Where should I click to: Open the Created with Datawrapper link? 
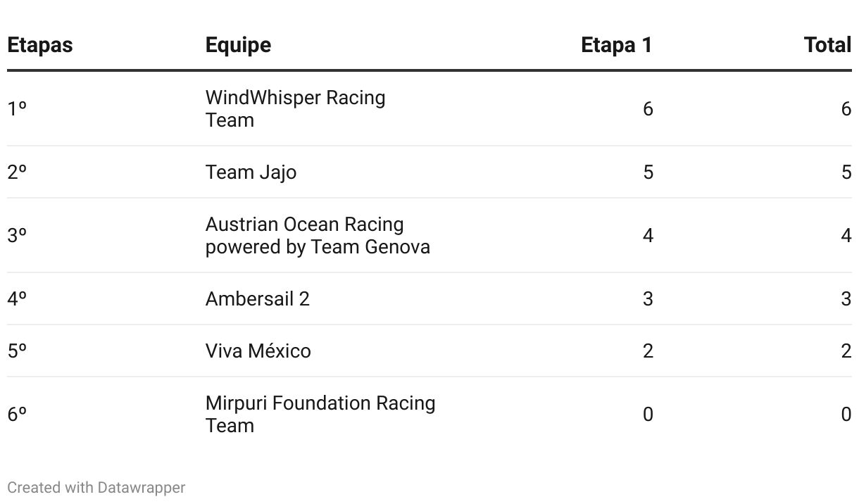point(96,487)
